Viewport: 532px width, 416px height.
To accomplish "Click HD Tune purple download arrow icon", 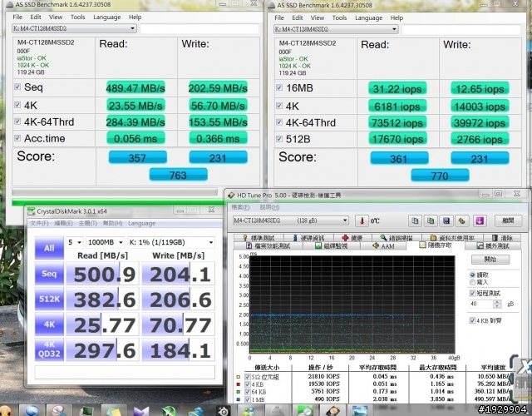I will click(x=480, y=221).
